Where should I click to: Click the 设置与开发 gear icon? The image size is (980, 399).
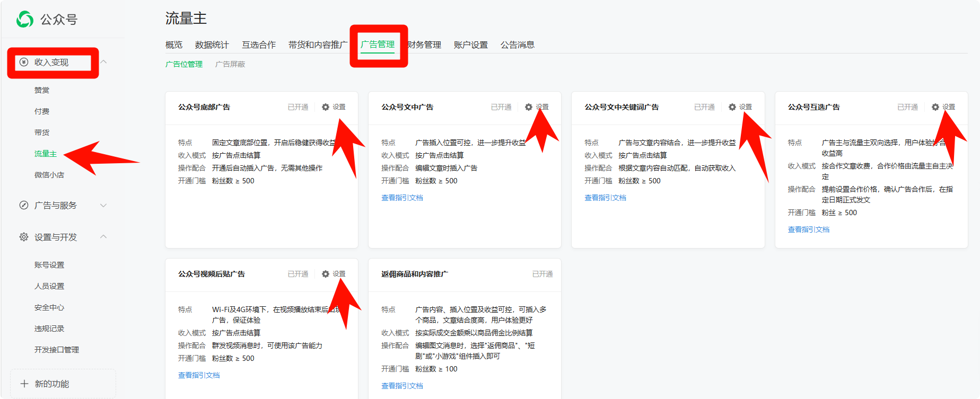pyautogui.click(x=23, y=237)
